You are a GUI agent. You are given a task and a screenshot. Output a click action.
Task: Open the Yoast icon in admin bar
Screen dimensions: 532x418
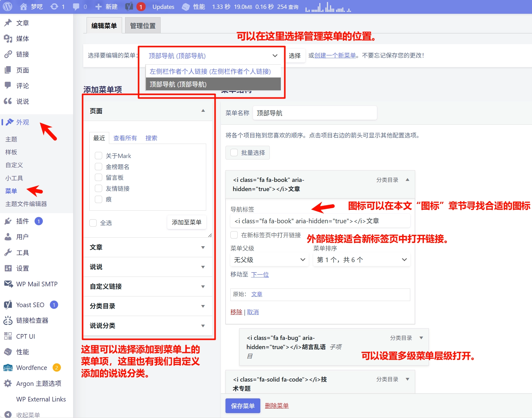[x=129, y=6]
